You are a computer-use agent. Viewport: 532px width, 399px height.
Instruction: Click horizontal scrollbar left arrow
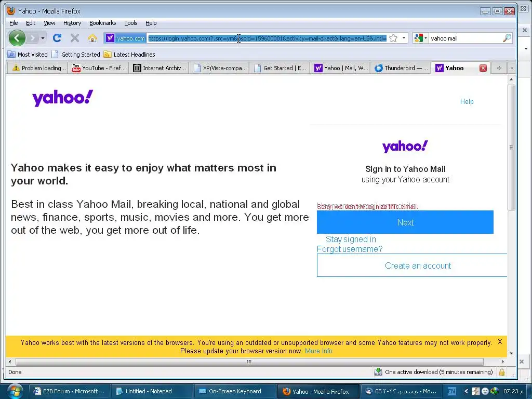click(10, 362)
